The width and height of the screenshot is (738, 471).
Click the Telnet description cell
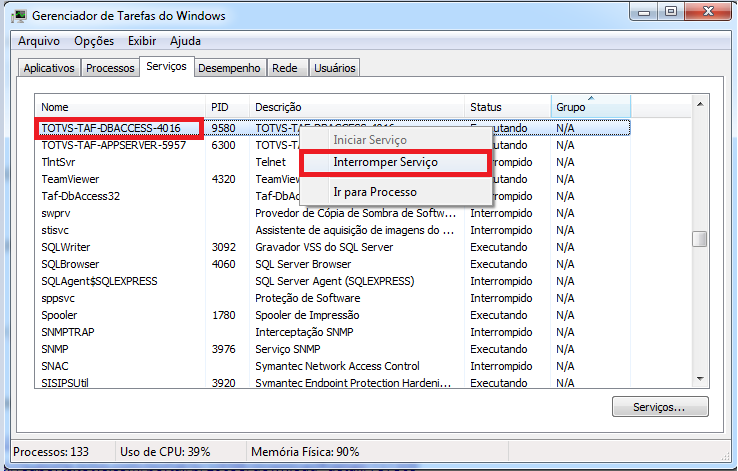pos(271,162)
